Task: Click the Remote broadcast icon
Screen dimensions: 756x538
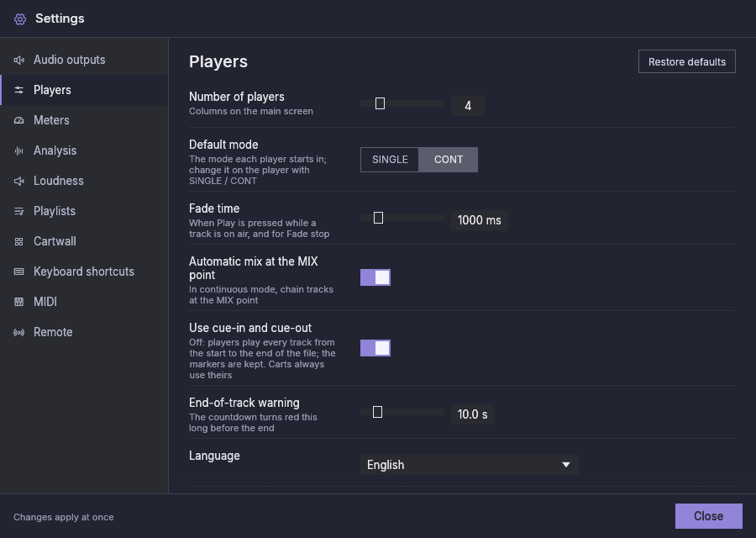Action: click(18, 332)
